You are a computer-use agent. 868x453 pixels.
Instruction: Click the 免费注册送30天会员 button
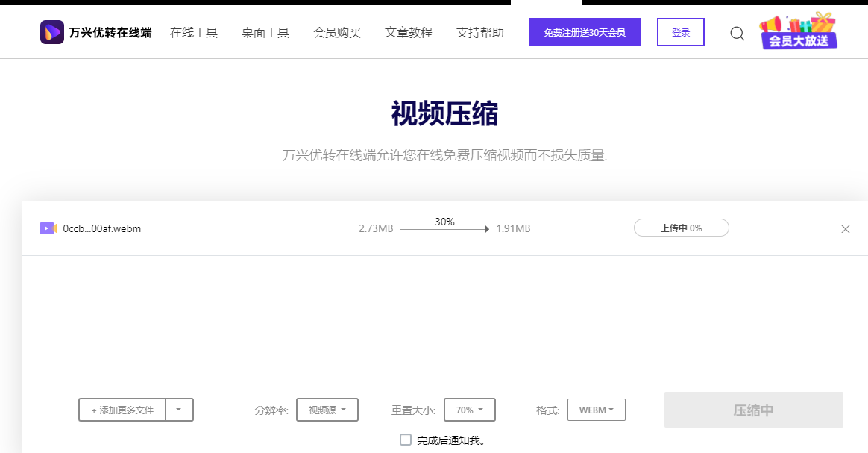point(585,32)
